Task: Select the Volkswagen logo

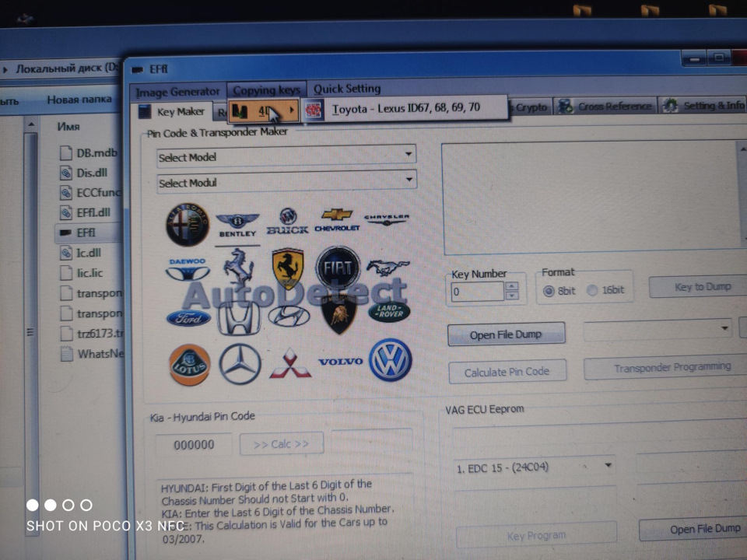Action: point(391,360)
